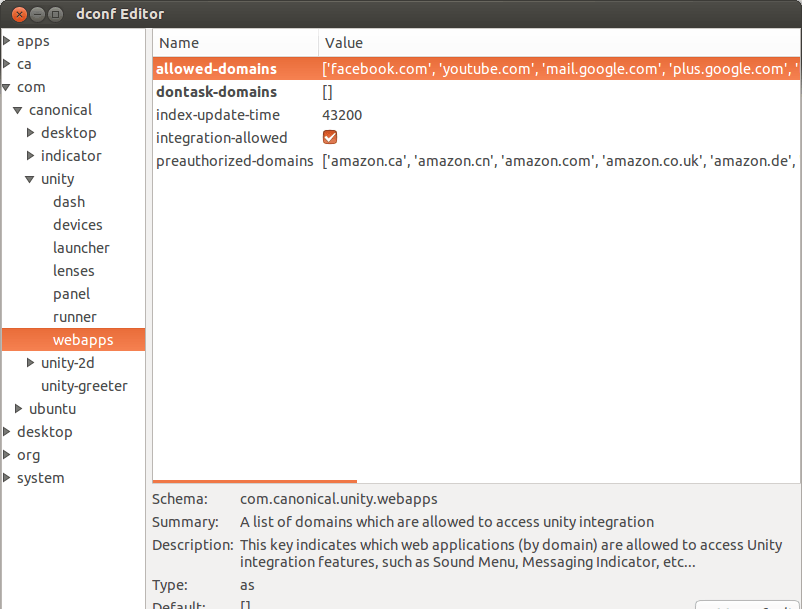Expand the apps tree node

pos(7,41)
